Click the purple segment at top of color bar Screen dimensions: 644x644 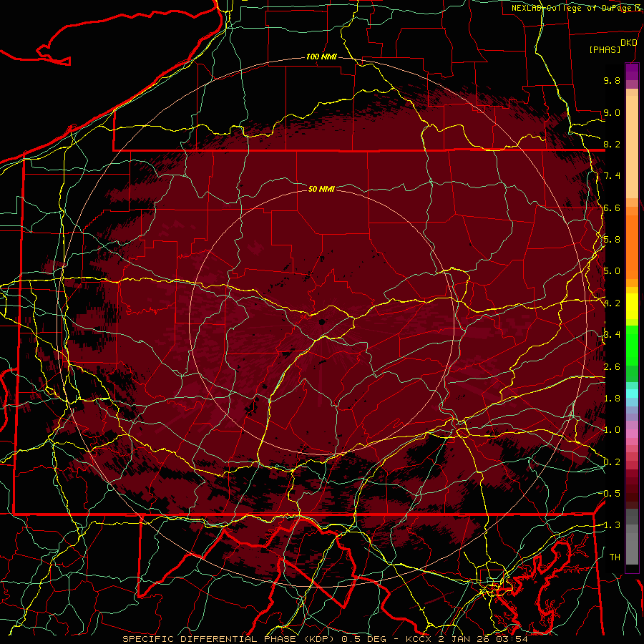(632, 72)
